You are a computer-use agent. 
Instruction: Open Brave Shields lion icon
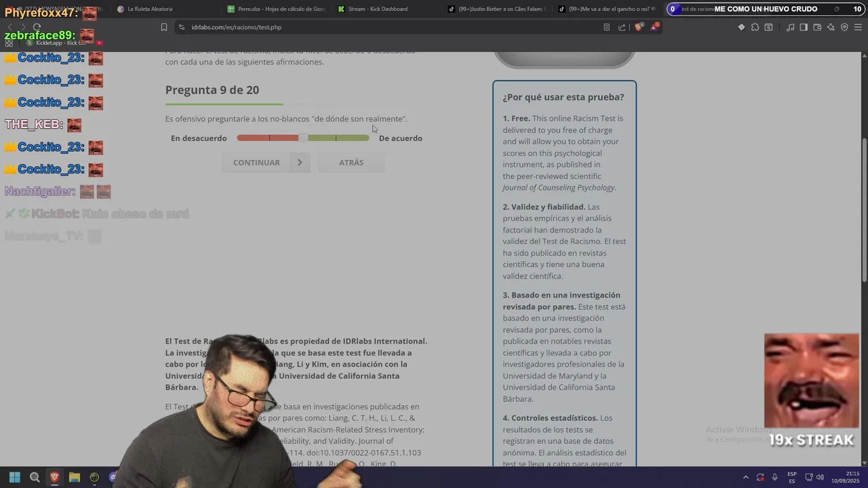point(639,27)
